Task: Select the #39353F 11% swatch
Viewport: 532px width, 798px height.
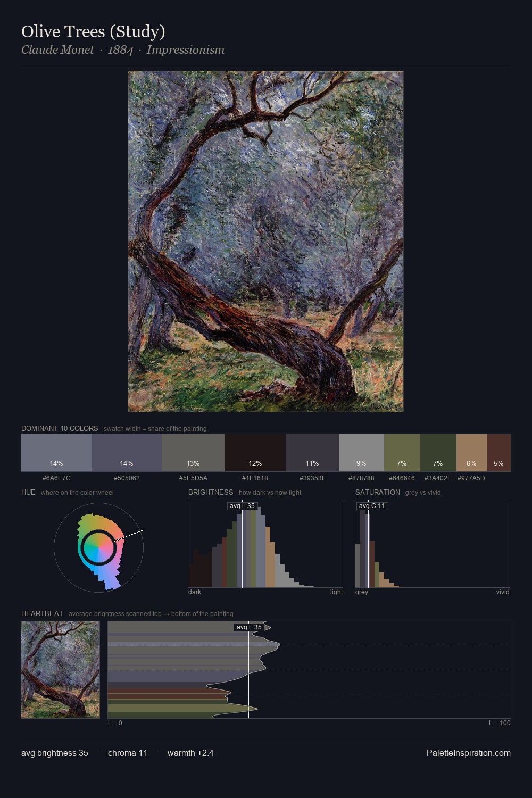Action: pyautogui.click(x=312, y=453)
